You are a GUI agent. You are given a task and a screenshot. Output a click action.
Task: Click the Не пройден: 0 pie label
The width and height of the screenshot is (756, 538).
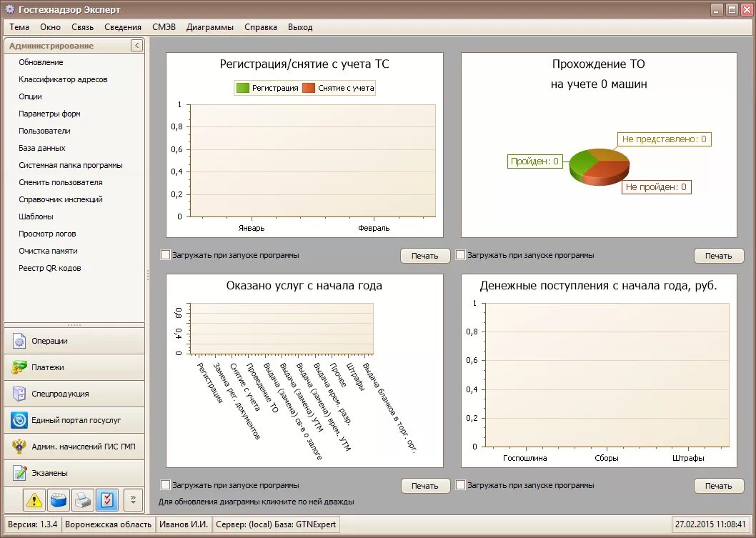[x=656, y=187]
